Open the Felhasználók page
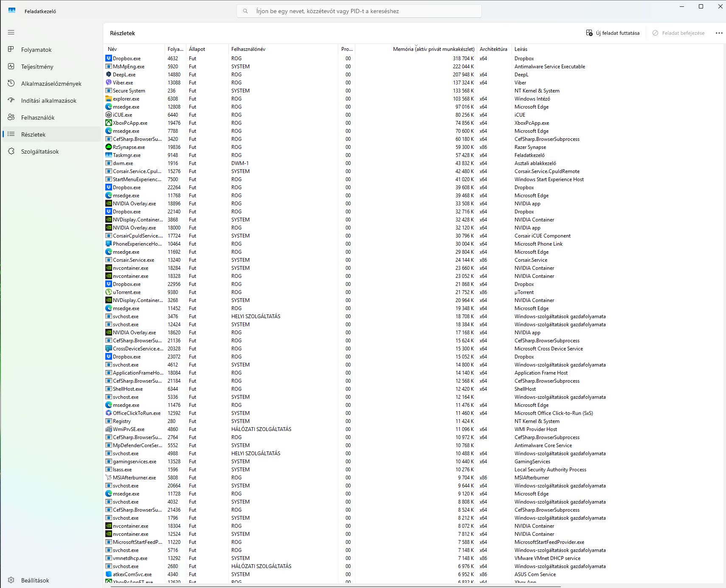 (x=51, y=118)
